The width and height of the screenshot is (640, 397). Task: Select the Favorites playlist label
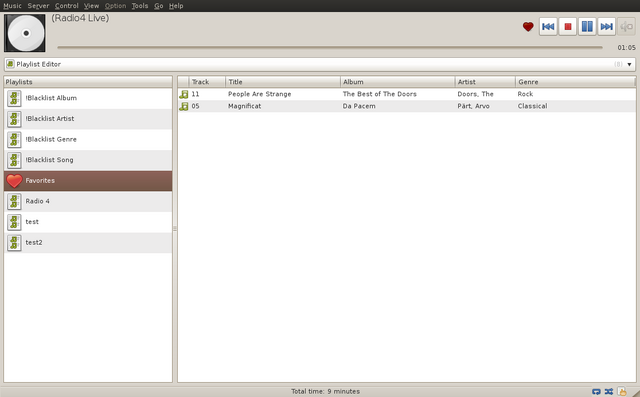click(40, 180)
